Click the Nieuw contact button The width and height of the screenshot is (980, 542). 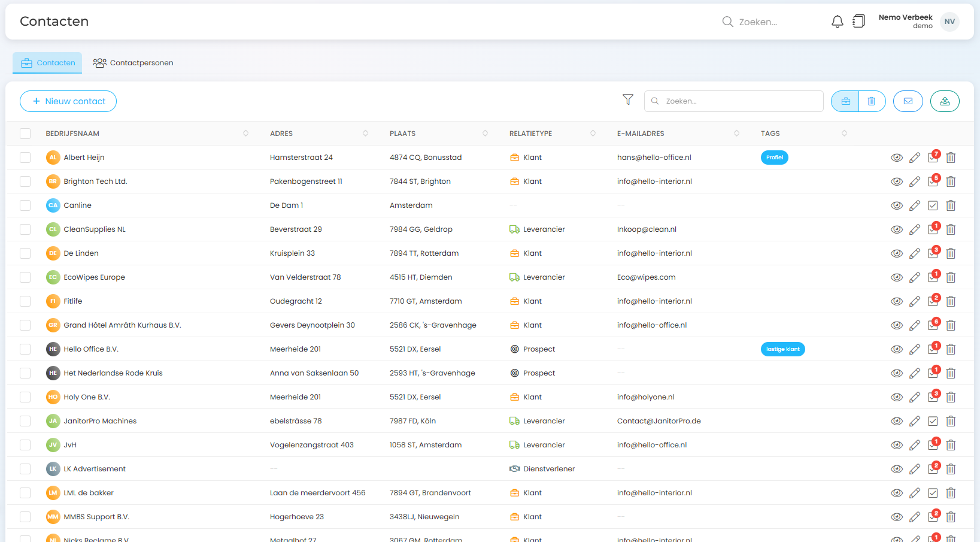tap(68, 101)
